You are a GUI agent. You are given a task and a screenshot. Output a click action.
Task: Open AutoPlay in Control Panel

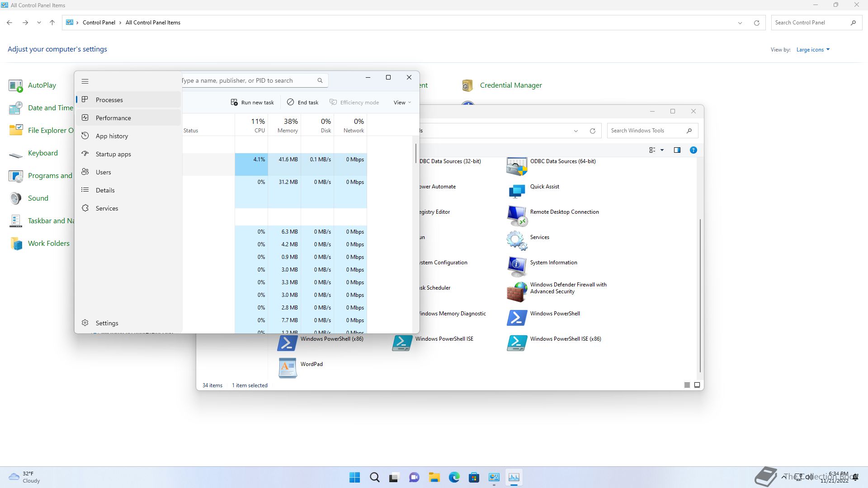pos(32,85)
